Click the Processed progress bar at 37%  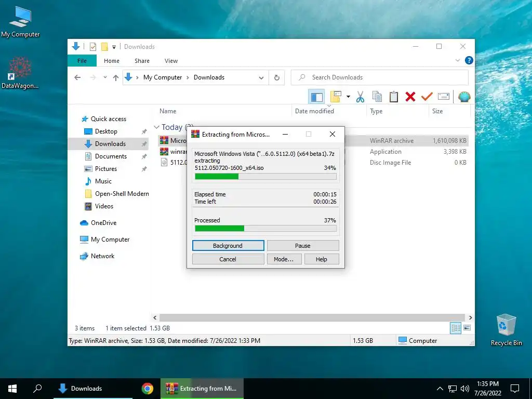[x=265, y=229]
